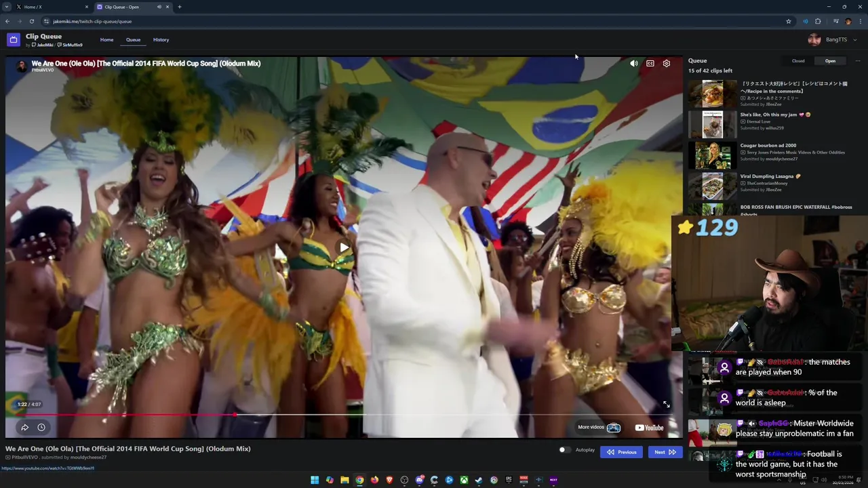
Task: Click the PitbullVEVO channel avatar on video
Action: click(x=21, y=66)
